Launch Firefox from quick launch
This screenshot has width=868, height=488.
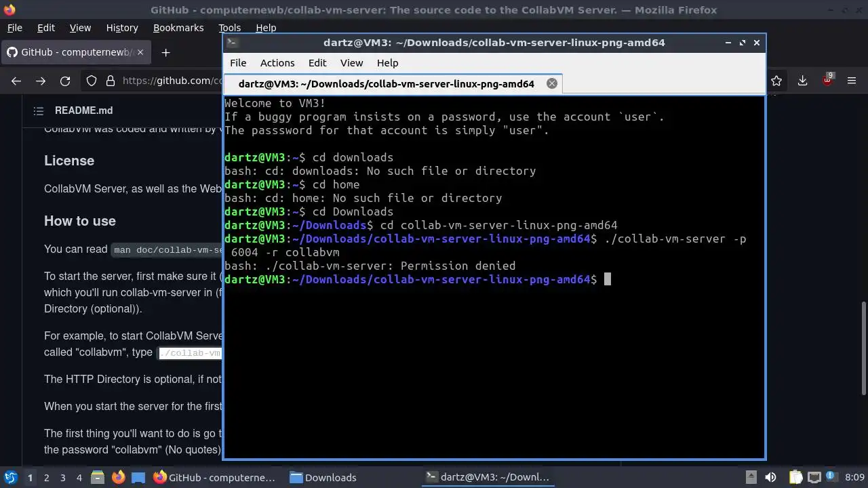pos(118,477)
